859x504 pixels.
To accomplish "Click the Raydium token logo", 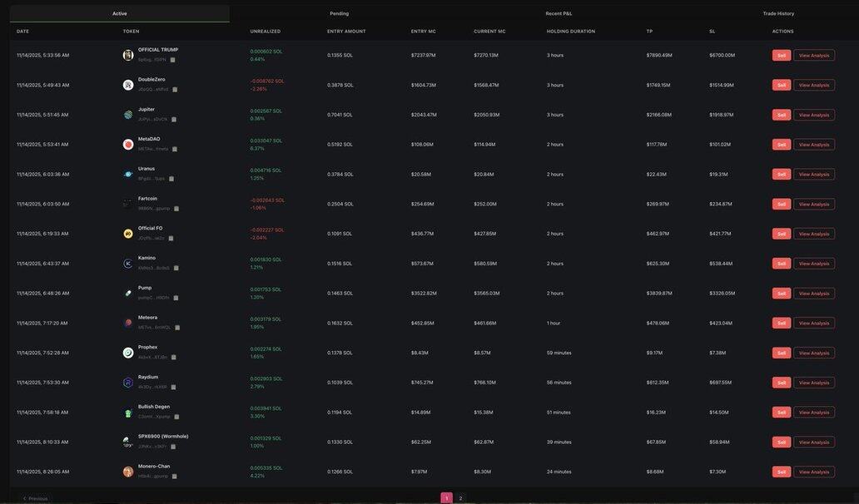I will click(128, 383).
